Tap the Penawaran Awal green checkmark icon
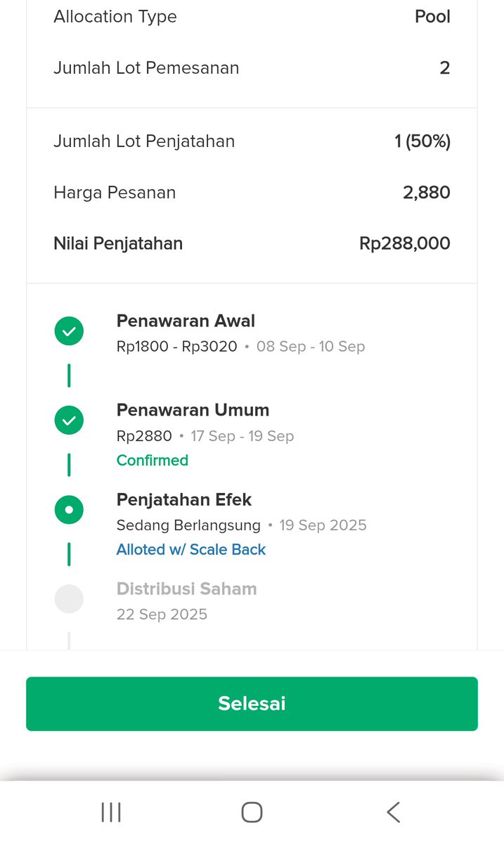Viewport: 504px width, 844px height. (69, 331)
